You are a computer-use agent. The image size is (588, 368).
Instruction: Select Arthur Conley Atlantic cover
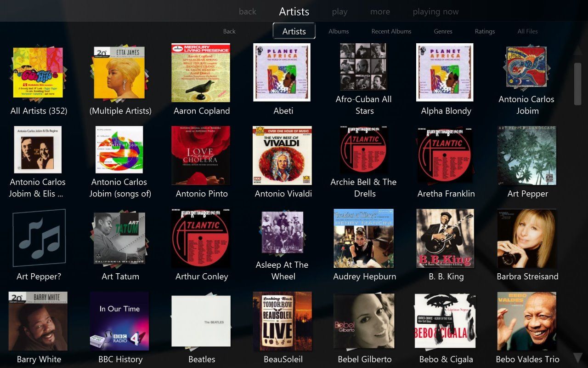coord(200,238)
